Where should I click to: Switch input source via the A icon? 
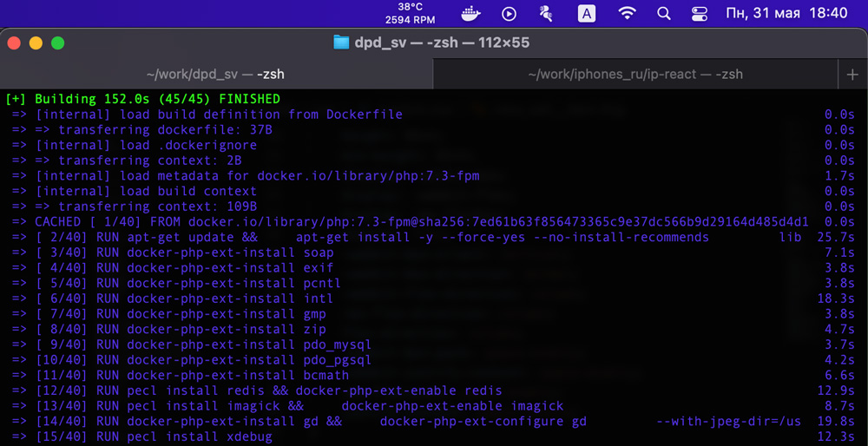pyautogui.click(x=586, y=13)
